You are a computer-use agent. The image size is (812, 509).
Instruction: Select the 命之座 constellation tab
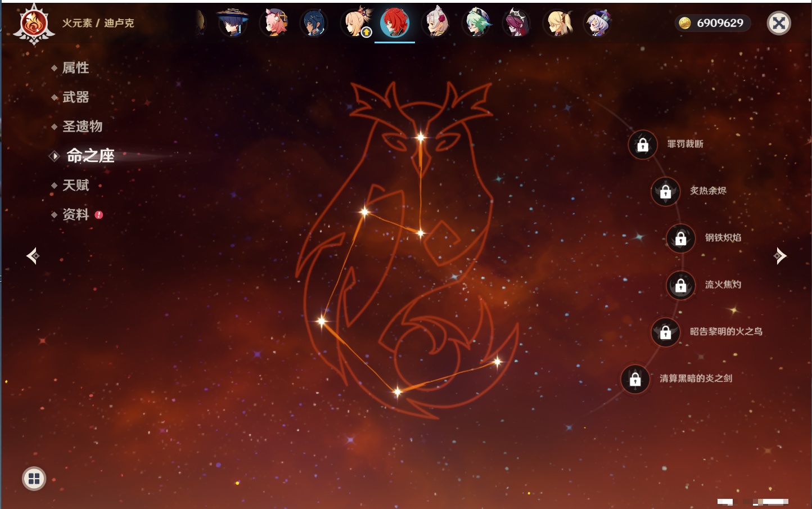click(x=90, y=156)
